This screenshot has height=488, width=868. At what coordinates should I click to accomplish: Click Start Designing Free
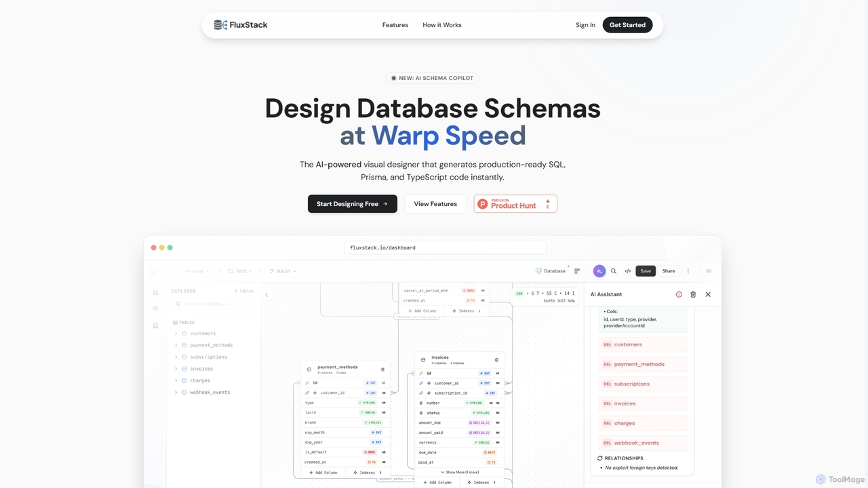353,204
